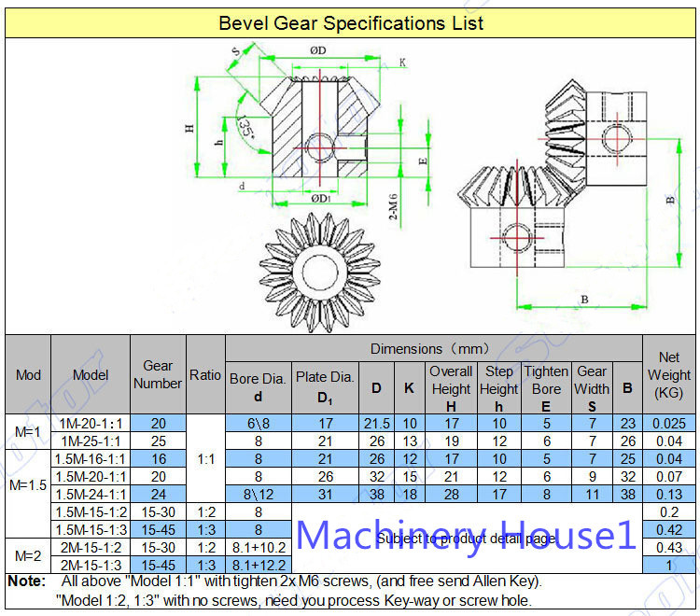Select model 1.5M-24-1:1
The image size is (700, 616).
tap(91, 494)
